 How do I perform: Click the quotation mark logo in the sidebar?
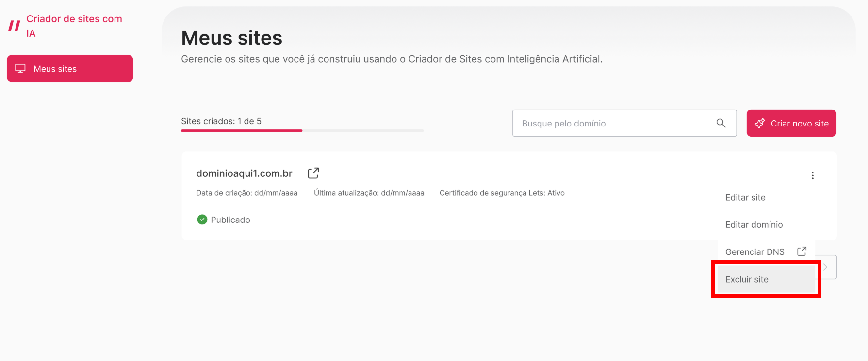pyautogui.click(x=14, y=26)
